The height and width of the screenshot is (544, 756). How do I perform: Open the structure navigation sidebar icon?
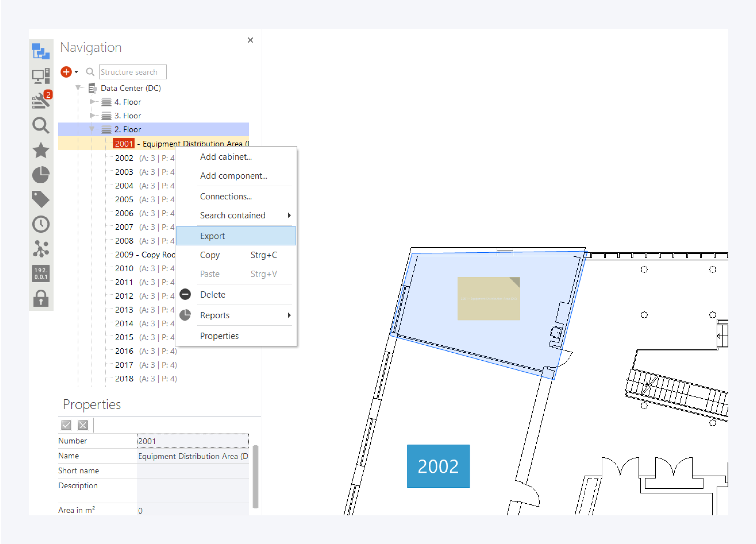(x=41, y=52)
